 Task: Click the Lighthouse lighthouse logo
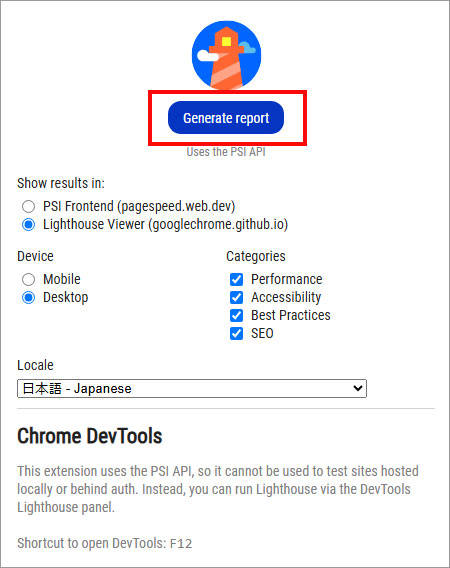point(226,55)
